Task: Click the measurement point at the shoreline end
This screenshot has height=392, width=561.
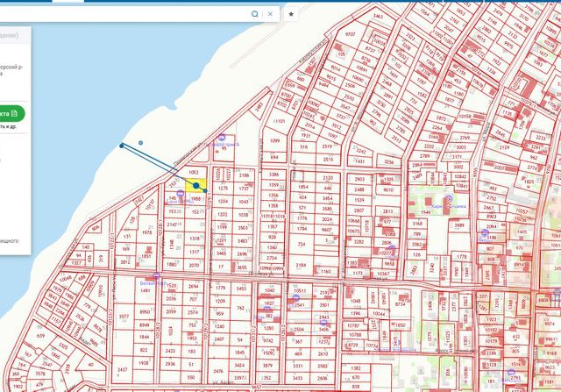Action: 122,146
